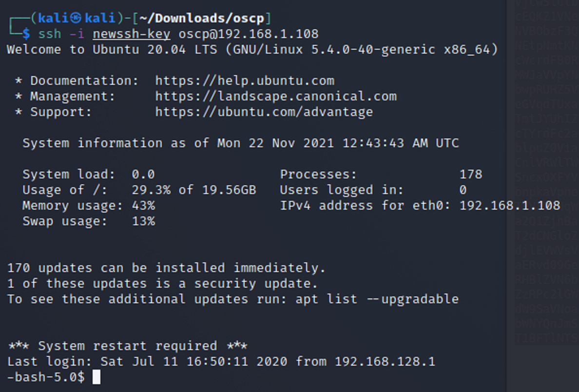Click the Kali logo symbol in the prompt
The width and height of the screenshot is (579, 392).
[76, 19]
